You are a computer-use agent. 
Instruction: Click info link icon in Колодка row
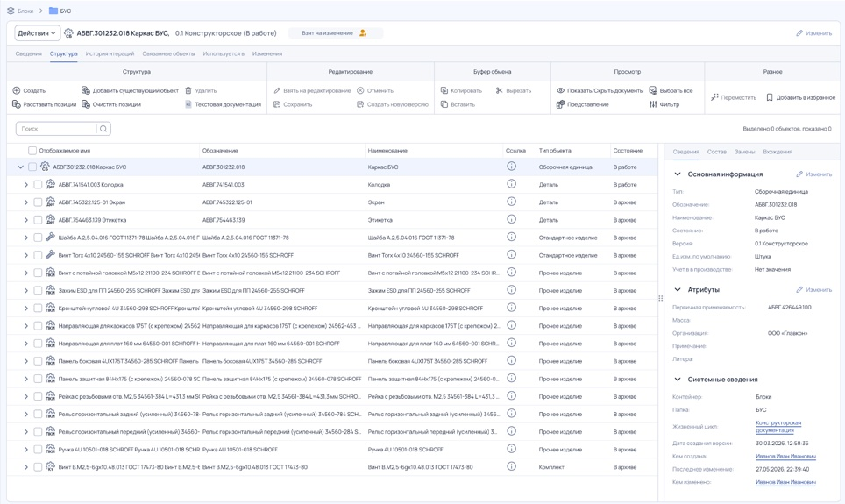tap(511, 184)
